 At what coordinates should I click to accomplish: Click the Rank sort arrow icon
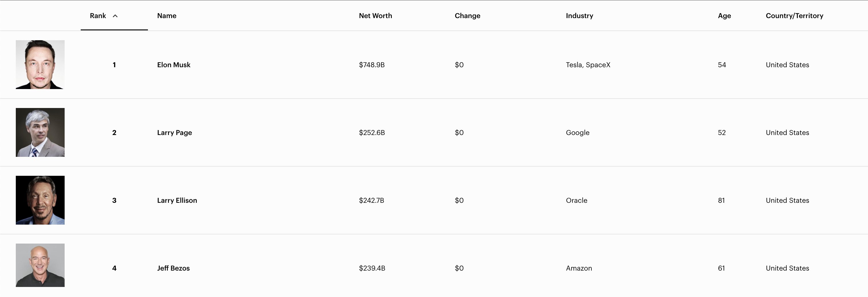click(115, 16)
